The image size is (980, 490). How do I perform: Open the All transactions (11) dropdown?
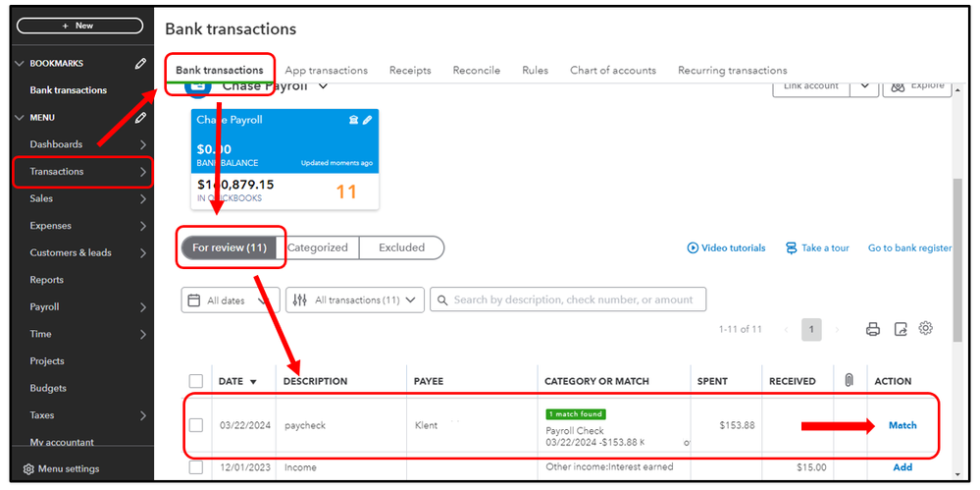(x=355, y=299)
